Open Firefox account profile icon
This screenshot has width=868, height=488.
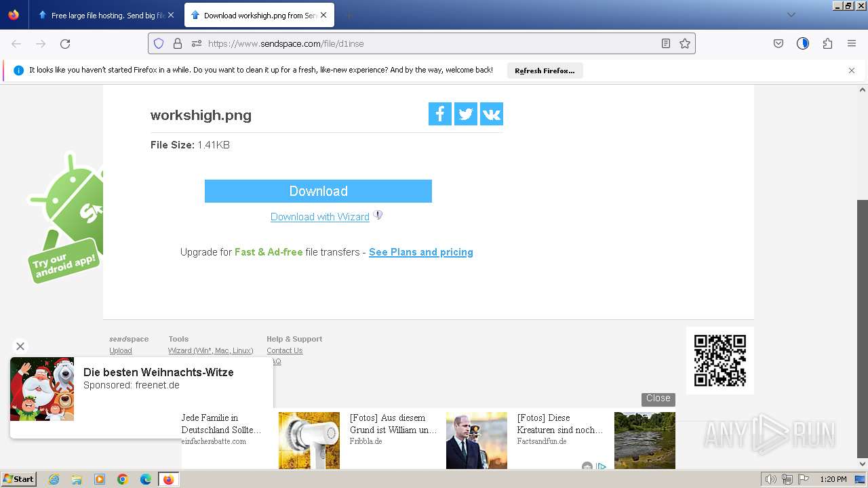pyautogui.click(x=803, y=43)
